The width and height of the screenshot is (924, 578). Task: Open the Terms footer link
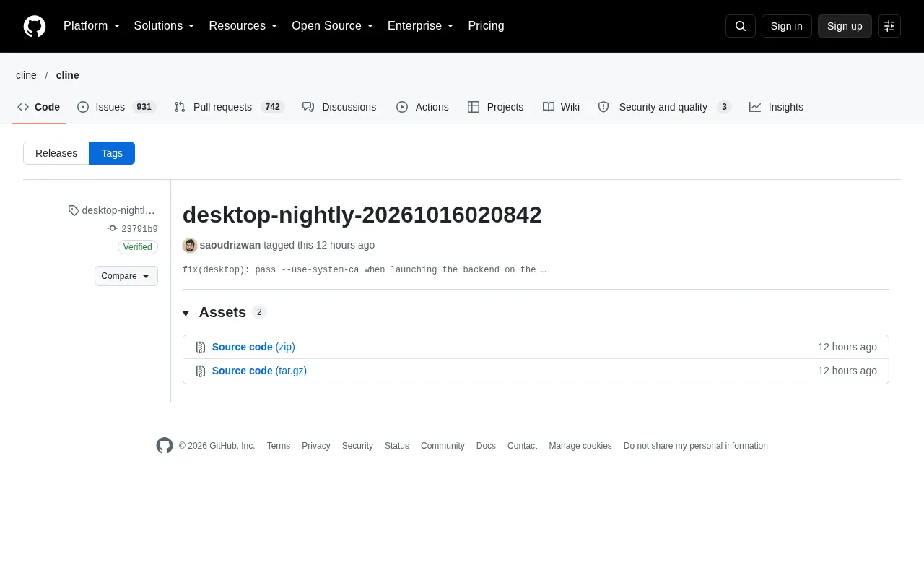pos(279,446)
